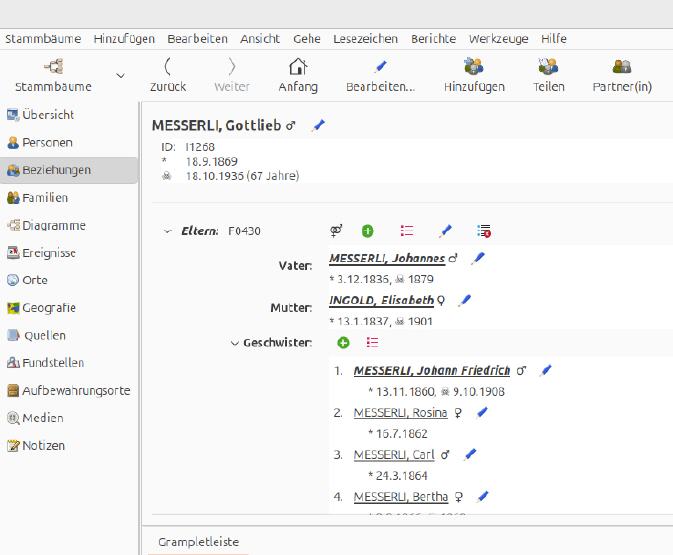Open the Grampletleiste tab

(198, 542)
